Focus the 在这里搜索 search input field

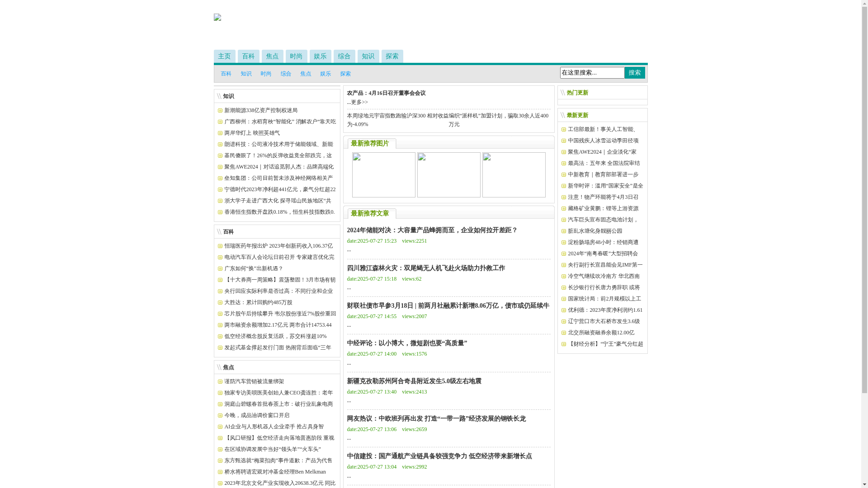(592, 73)
